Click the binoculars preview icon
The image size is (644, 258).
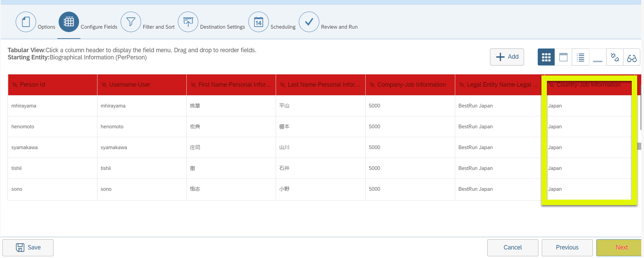(x=632, y=57)
